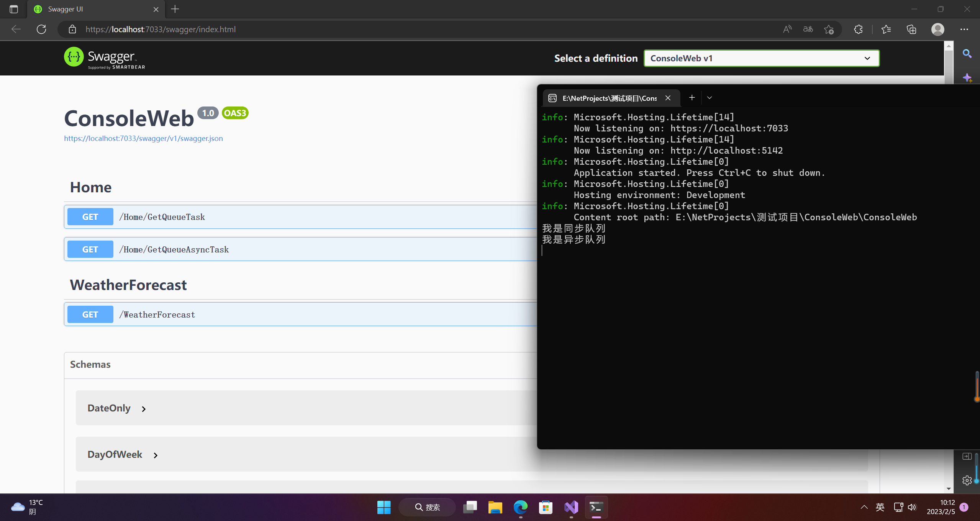
Task: Open sidebar settings gear icon
Action: pos(967,480)
